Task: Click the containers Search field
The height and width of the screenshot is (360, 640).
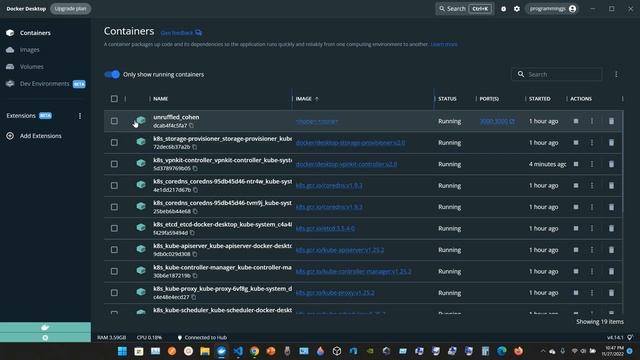Action: click(x=557, y=74)
